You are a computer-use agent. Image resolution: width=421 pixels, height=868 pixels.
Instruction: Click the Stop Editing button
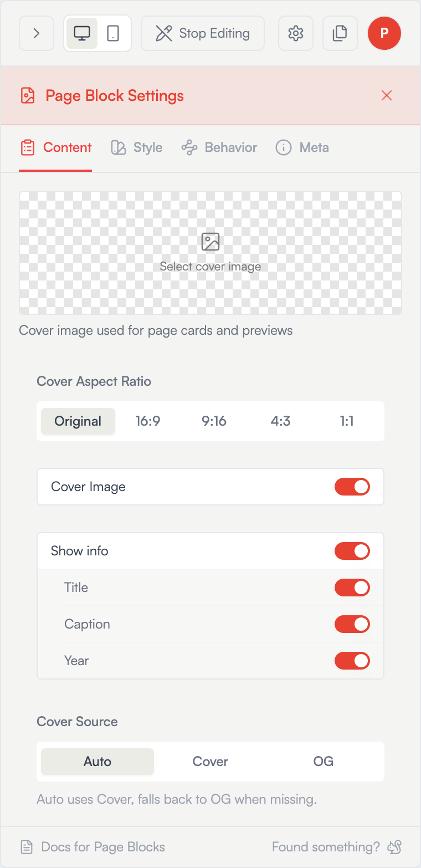pyautogui.click(x=203, y=33)
